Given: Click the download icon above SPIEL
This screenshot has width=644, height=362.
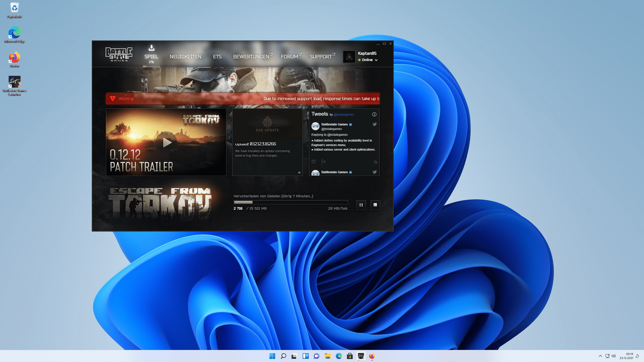Looking at the screenshot, I should pyautogui.click(x=151, y=48).
